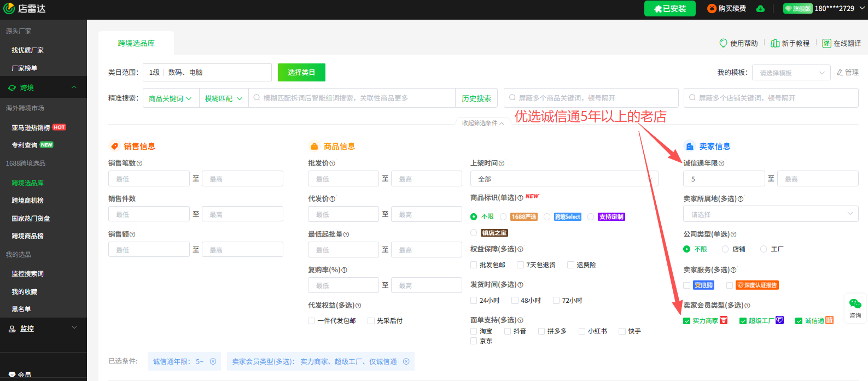Click 管理 template edit pencil icon

click(840, 72)
